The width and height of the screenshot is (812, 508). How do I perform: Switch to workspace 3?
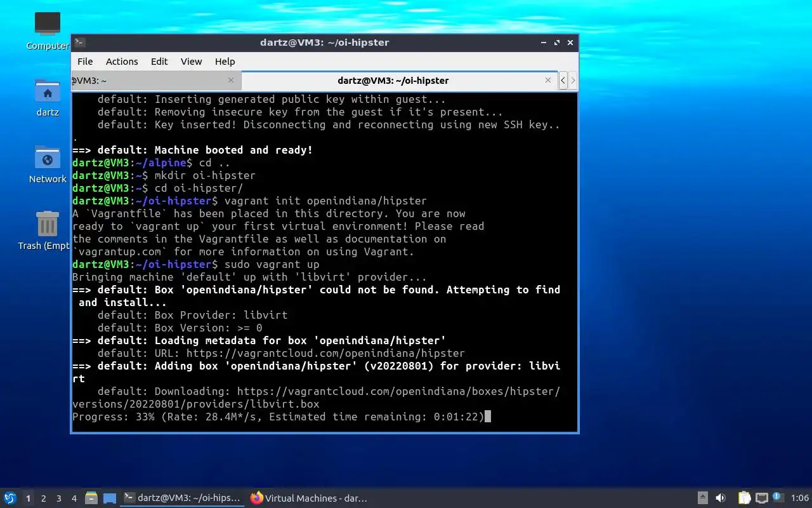(58, 498)
